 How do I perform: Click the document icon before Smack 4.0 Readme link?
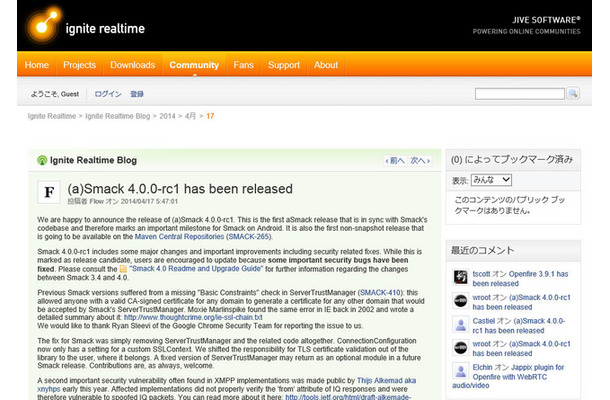point(123,269)
